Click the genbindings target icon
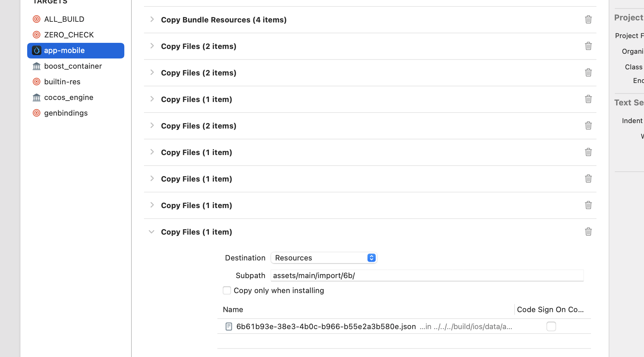Image resolution: width=644 pixels, height=357 pixels. 36,113
